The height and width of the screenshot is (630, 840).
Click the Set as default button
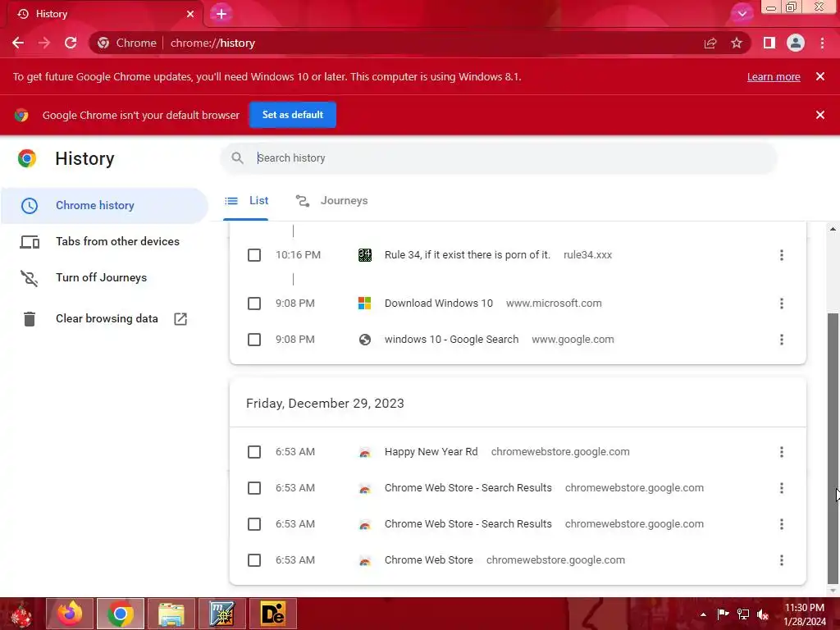pos(293,115)
